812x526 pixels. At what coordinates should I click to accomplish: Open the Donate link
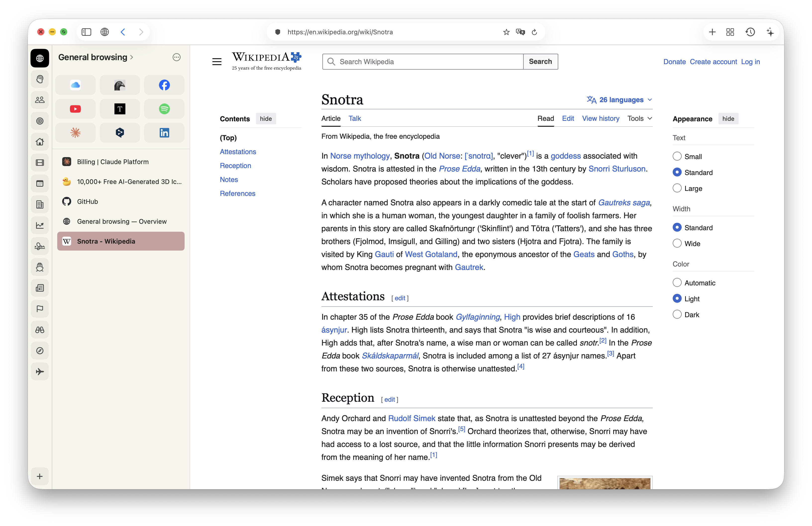coord(674,62)
